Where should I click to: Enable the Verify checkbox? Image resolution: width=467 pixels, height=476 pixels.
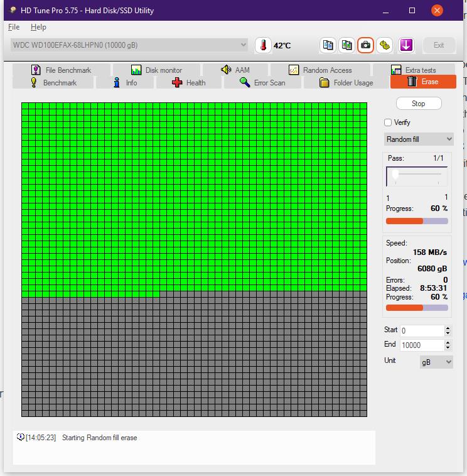(388, 122)
